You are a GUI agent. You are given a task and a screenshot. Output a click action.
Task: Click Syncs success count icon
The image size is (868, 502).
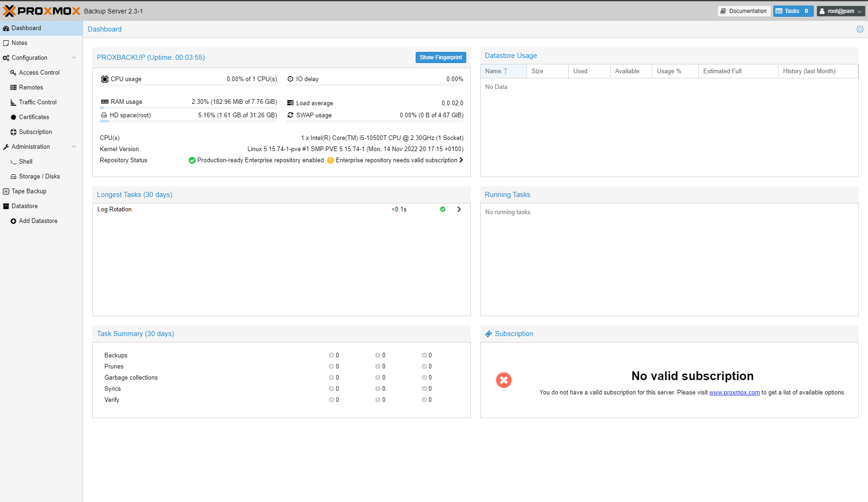click(x=424, y=389)
